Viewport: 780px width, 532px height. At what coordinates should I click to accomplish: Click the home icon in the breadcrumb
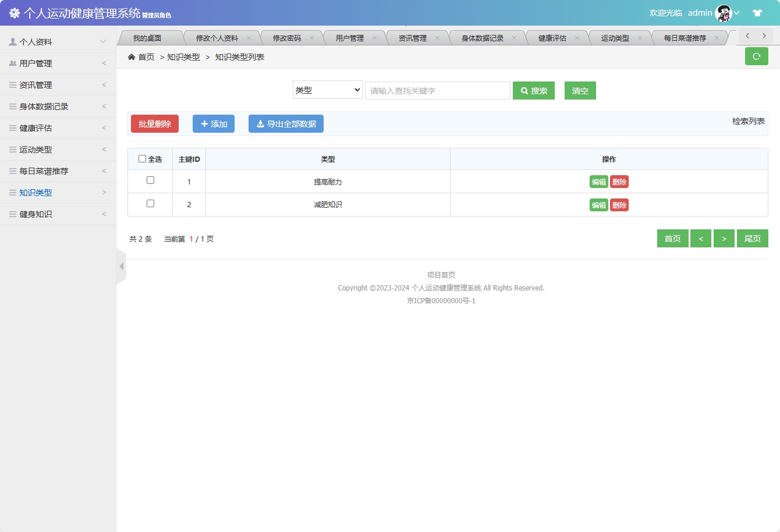[x=132, y=57]
